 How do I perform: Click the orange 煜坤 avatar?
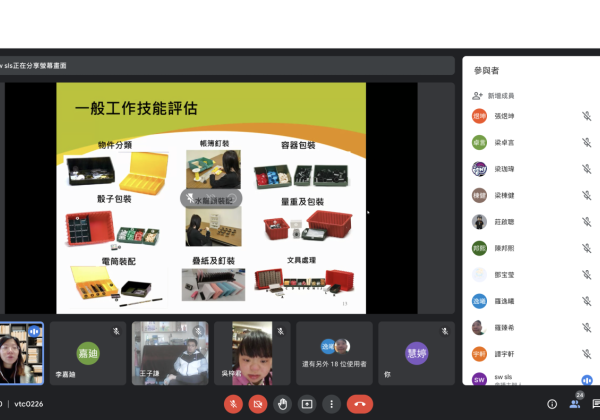pyautogui.click(x=479, y=116)
